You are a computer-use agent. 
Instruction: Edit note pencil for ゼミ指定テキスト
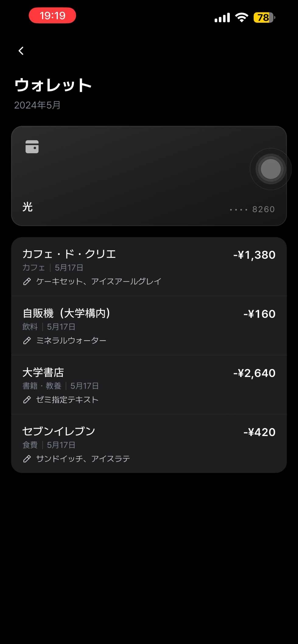pos(27,400)
